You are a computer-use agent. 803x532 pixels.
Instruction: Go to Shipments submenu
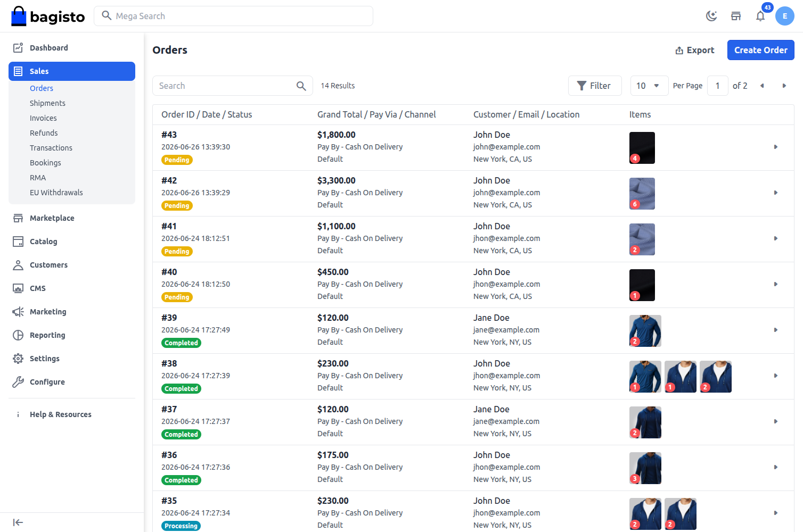pyautogui.click(x=47, y=103)
